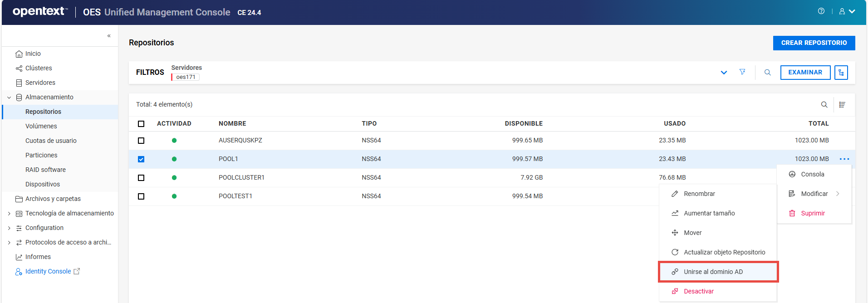The height and width of the screenshot is (303, 868).
Task: Click the help question mark icon
Action: (821, 11)
